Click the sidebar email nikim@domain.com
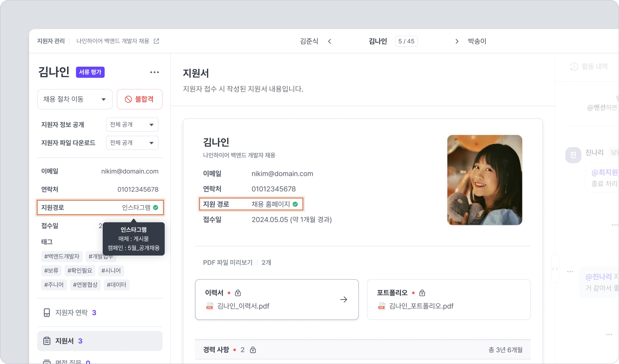The image size is (619, 364). click(x=130, y=171)
